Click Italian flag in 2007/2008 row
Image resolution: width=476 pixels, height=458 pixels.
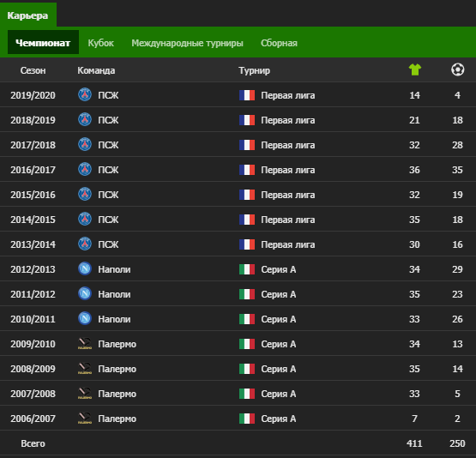(247, 394)
